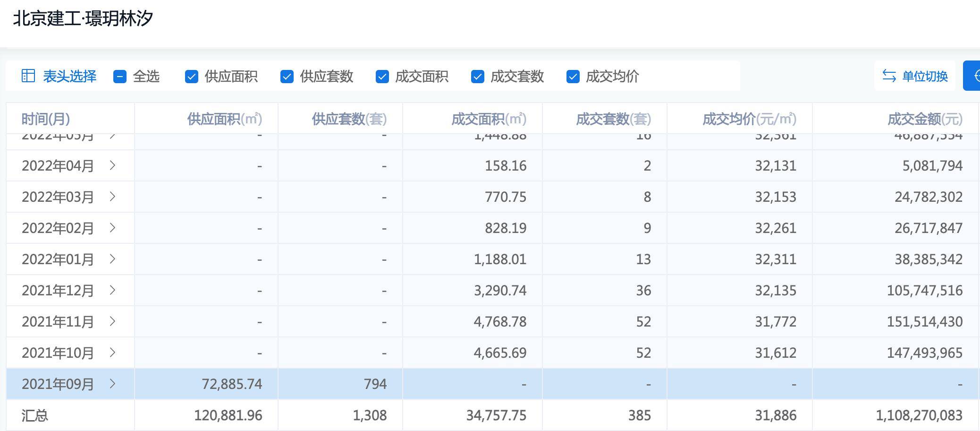The image size is (980, 431).
Task: Click total supply area 120,881.96
Action: [x=228, y=415]
